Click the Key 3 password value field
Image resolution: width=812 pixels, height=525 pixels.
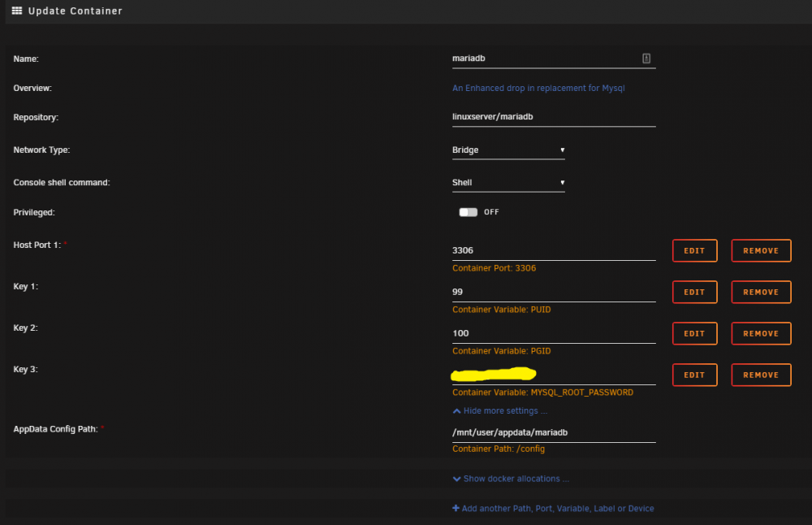pyautogui.click(x=554, y=375)
